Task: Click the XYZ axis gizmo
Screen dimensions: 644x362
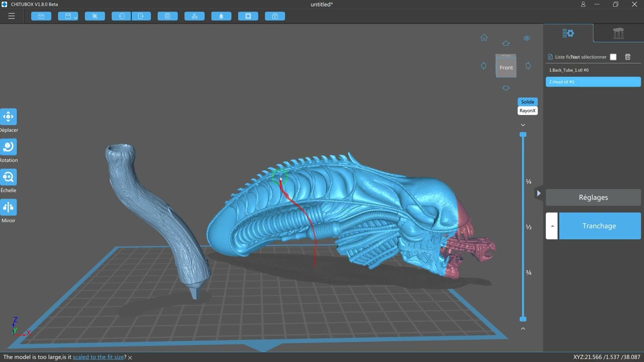Action: [x=21, y=327]
